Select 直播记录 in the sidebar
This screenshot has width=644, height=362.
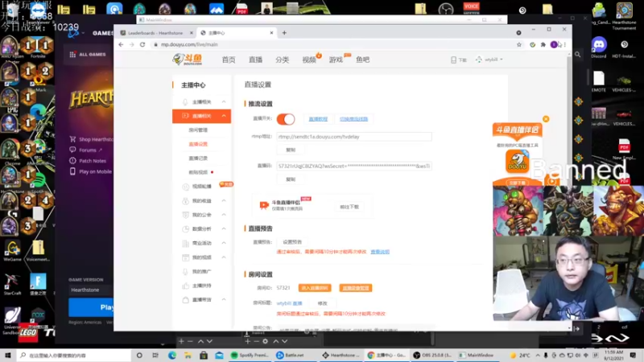click(198, 158)
